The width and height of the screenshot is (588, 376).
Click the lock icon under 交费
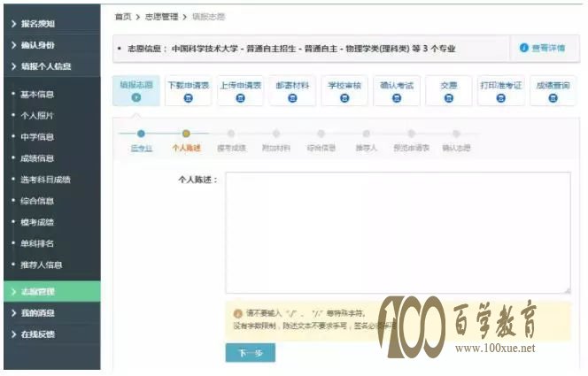449,98
